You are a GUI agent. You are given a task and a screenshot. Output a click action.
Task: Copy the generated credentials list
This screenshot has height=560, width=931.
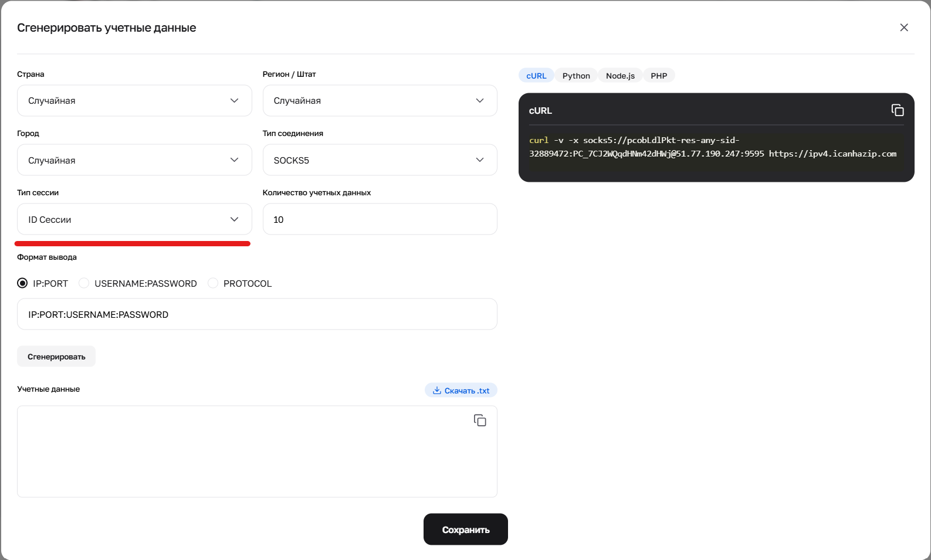pyautogui.click(x=479, y=420)
